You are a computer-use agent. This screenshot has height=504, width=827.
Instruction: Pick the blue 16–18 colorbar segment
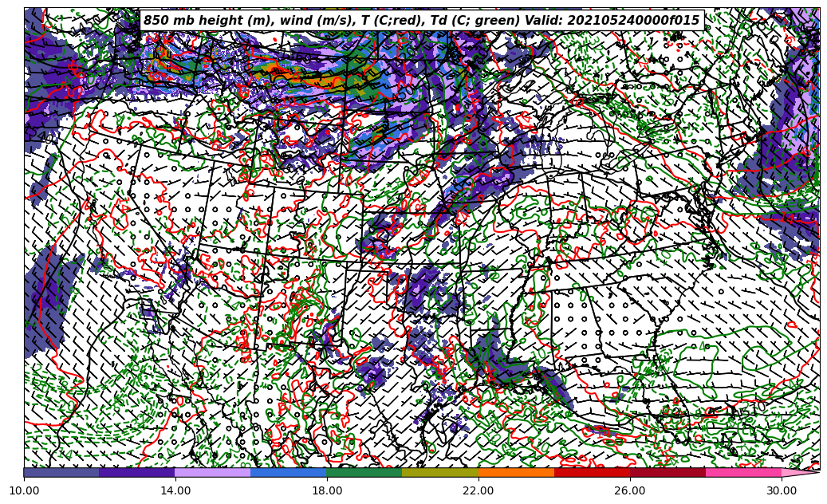(x=289, y=472)
